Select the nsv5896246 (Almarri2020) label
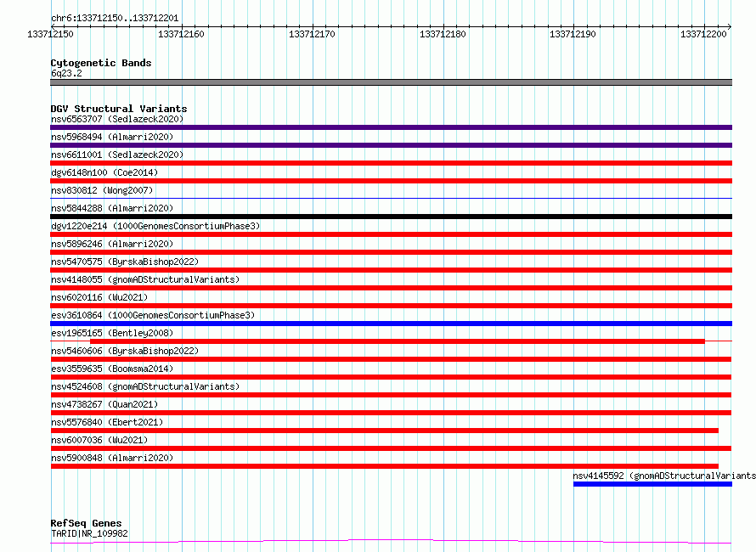Image resolution: width=756 pixels, height=552 pixels. click(x=112, y=244)
